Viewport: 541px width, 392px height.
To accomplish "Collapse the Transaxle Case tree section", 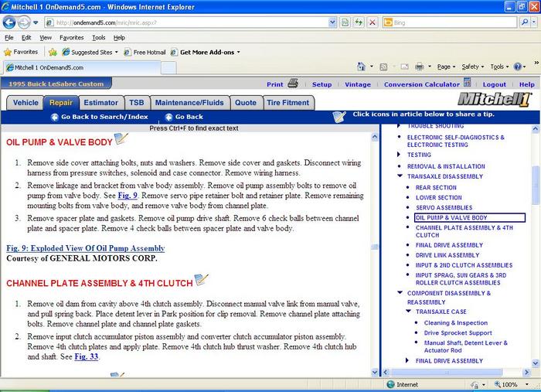I will [409, 312].
